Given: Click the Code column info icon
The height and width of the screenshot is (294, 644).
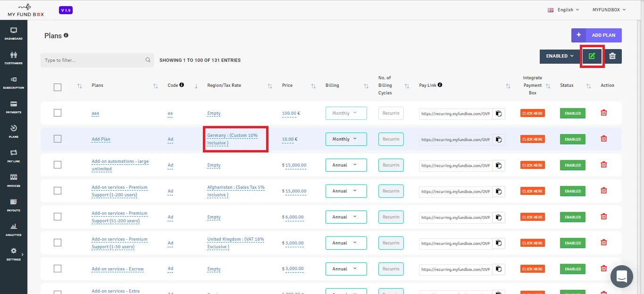Looking at the screenshot, I should coord(182,85).
